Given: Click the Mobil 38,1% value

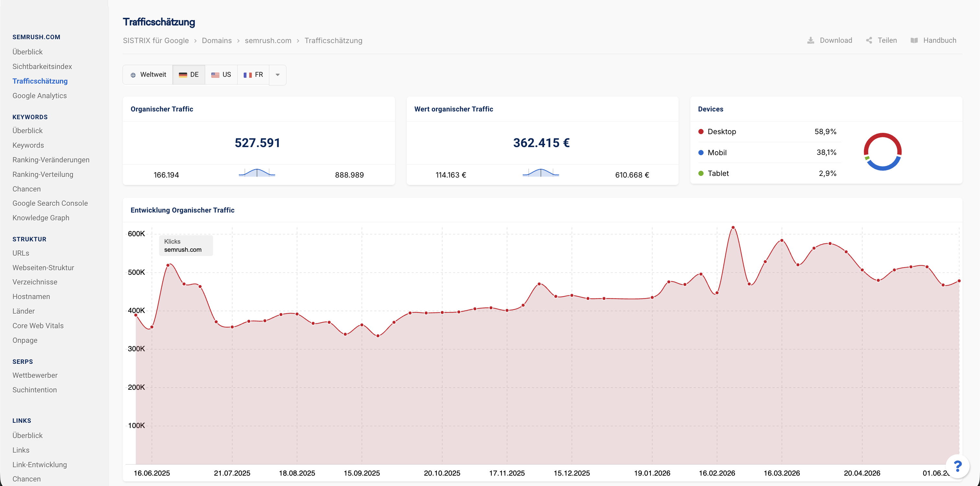Looking at the screenshot, I should tap(826, 153).
